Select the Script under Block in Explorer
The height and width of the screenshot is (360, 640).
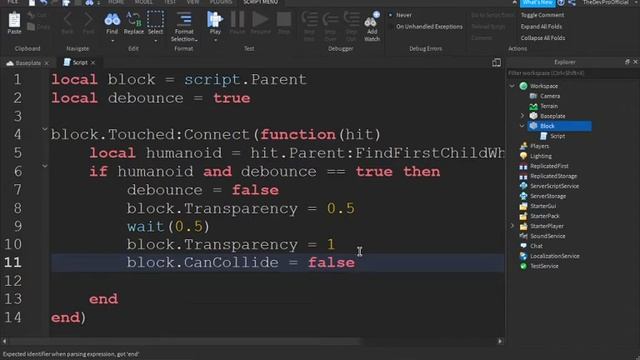point(557,136)
